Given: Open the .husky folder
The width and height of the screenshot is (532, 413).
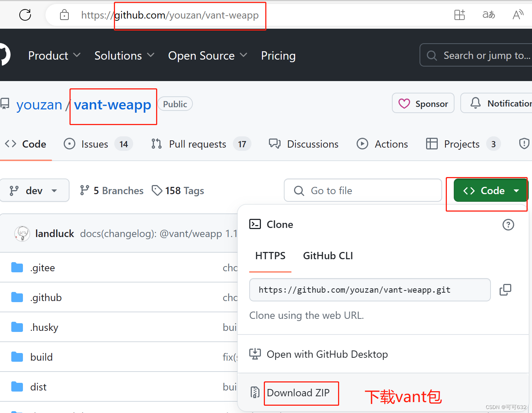Looking at the screenshot, I should tap(44, 327).
